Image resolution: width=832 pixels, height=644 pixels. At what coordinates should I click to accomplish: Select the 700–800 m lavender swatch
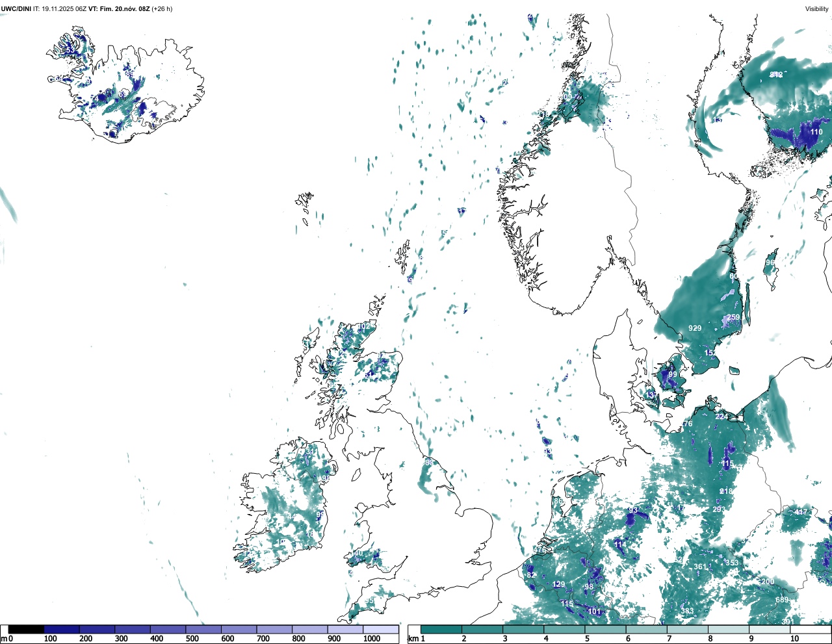(x=274, y=630)
